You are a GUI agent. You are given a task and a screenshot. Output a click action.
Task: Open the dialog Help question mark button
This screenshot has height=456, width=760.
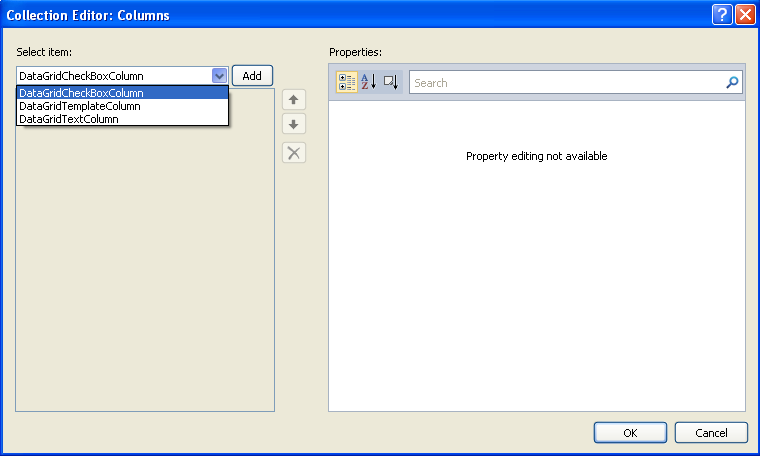722,15
